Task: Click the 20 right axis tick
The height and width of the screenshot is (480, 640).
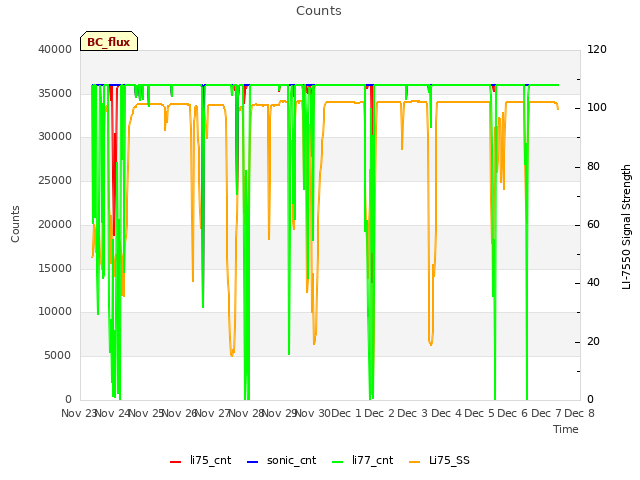Action: tap(593, 341)
